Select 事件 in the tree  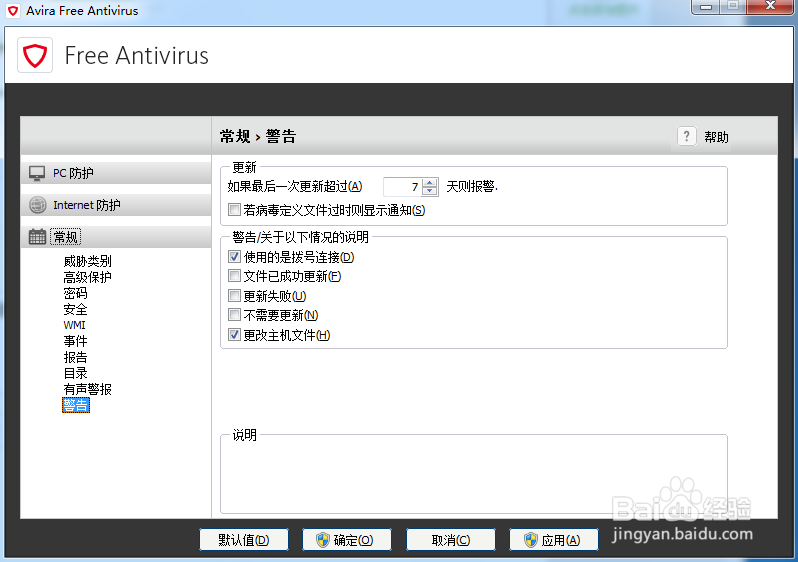(x=75, y=341)
